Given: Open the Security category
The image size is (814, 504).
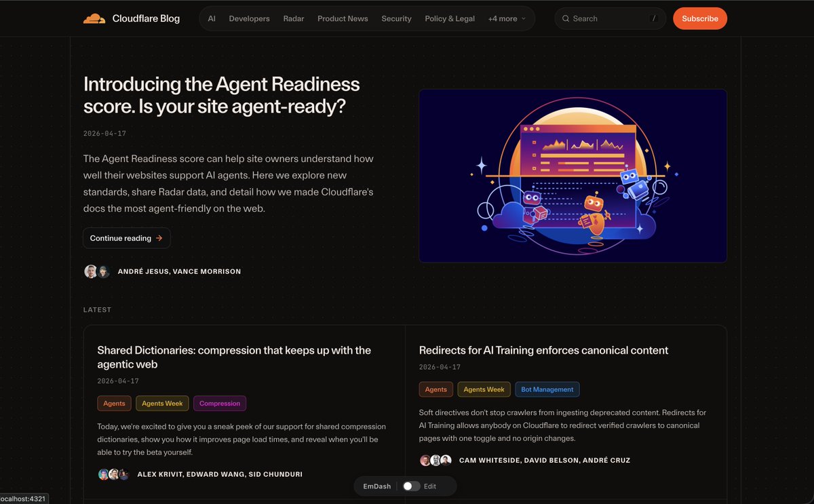Looking at the screenshot, I should pos(396,19).
